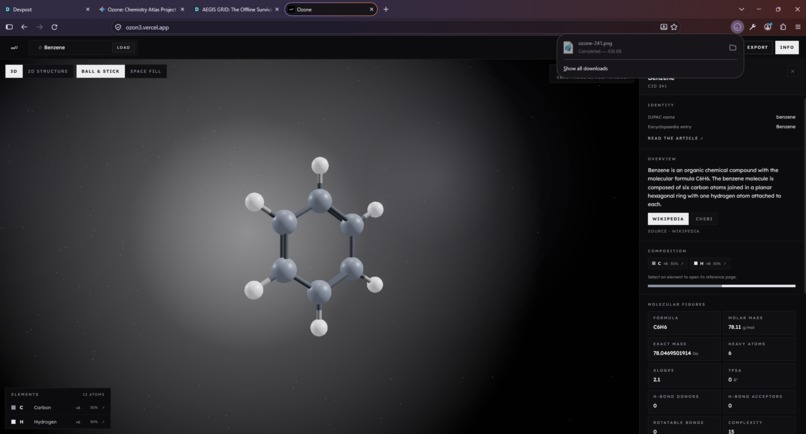The image size is (806, 434).
Task: Click the Ozone logo icon in the header
Action: [x=14, y=47]
